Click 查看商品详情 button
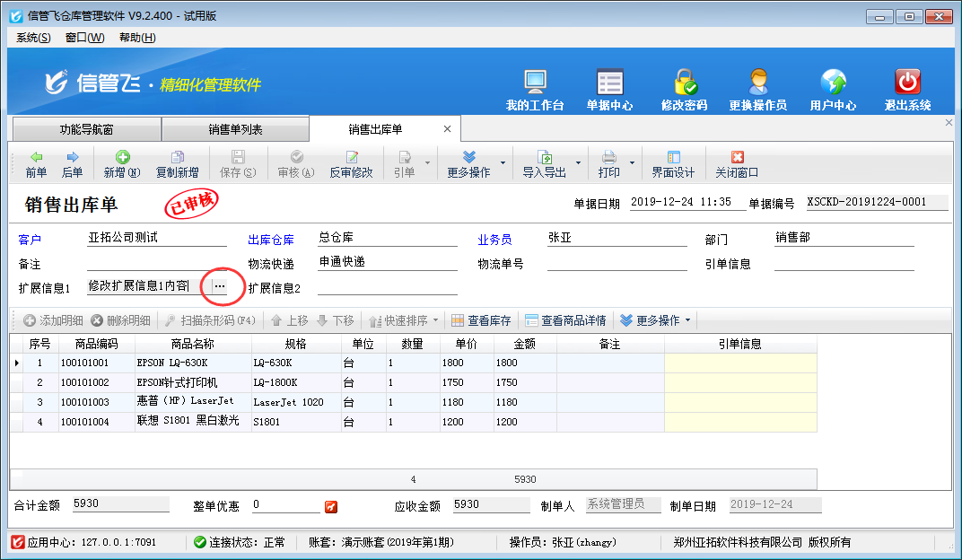 coord(565,320)
